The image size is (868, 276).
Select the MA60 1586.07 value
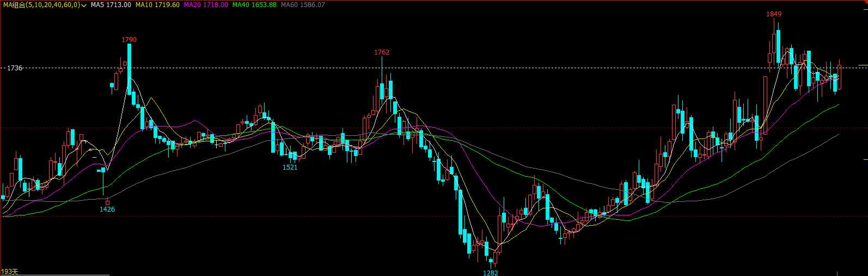tap(303, 5)
